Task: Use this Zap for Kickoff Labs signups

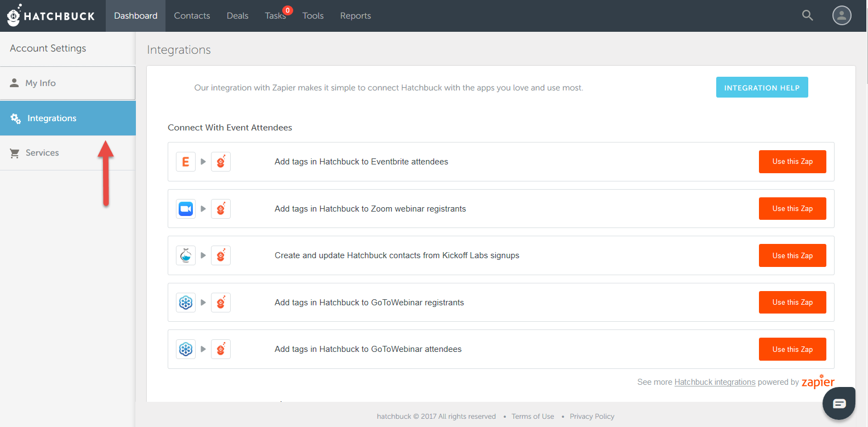Action: [792, 255]
